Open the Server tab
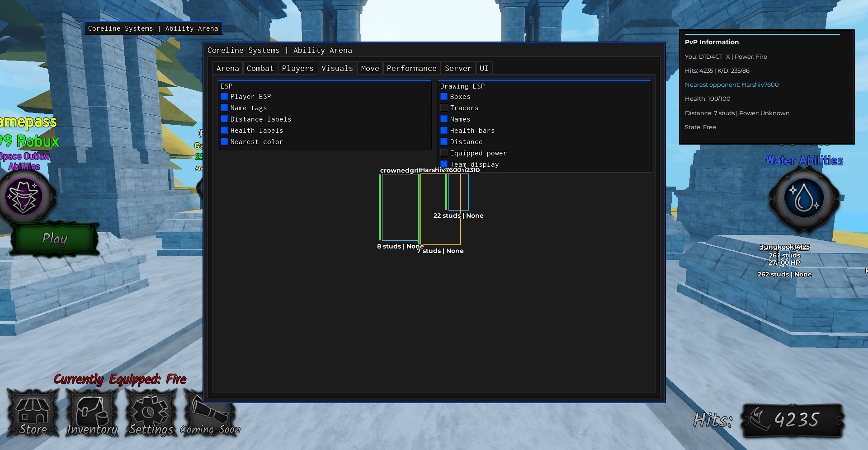The width and height of the screenshot is (868, 450). point(458,68)
